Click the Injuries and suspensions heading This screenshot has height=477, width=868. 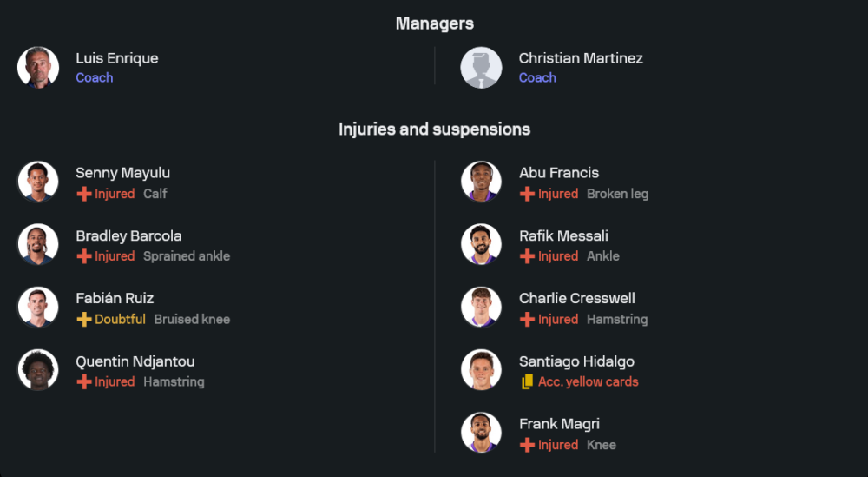point(434,129)
